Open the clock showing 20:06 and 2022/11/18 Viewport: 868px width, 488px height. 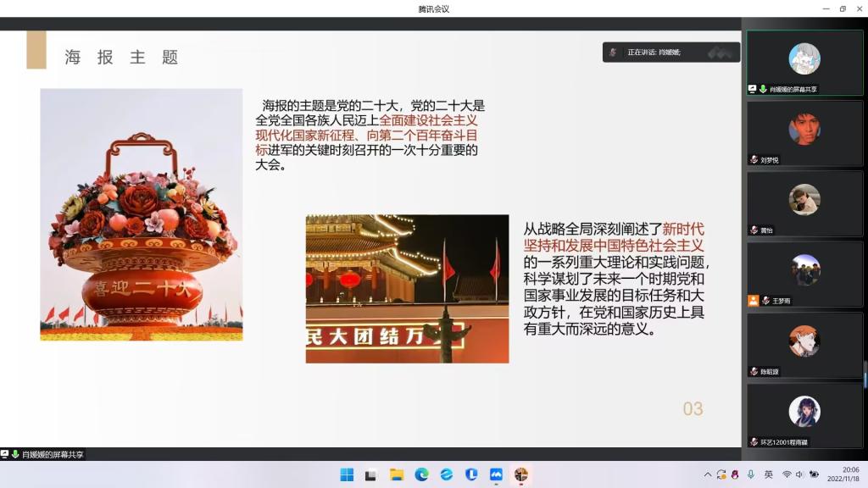coord(849,474)
